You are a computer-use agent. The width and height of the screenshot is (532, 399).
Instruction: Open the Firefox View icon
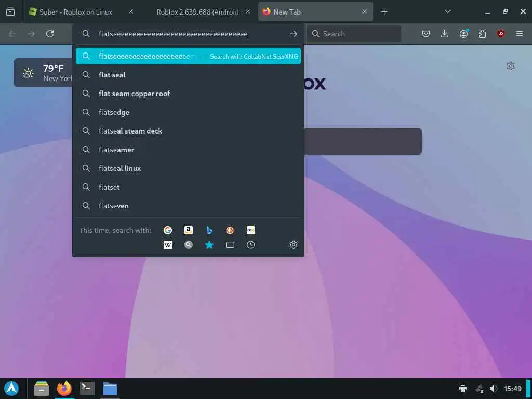[10, 12]
